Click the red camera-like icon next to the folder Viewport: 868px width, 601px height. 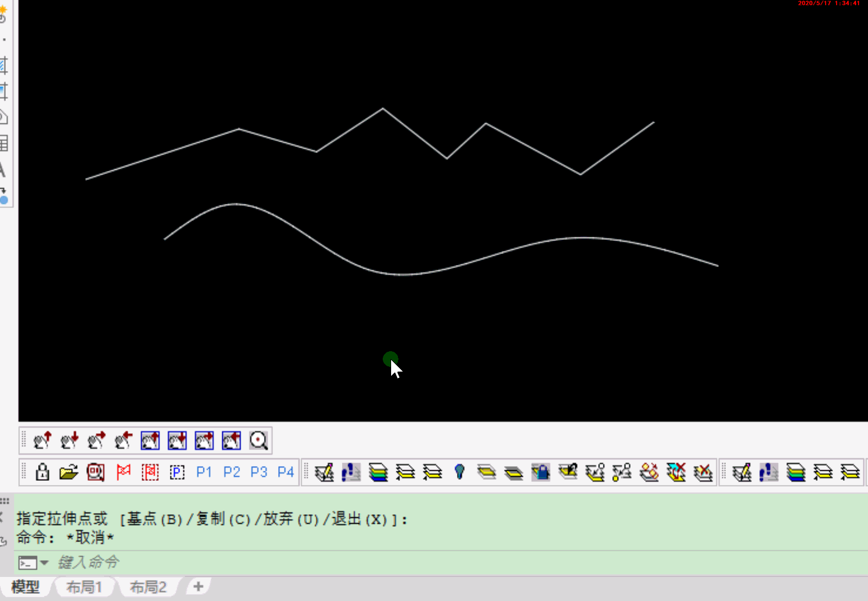click(x=96, y=472)
